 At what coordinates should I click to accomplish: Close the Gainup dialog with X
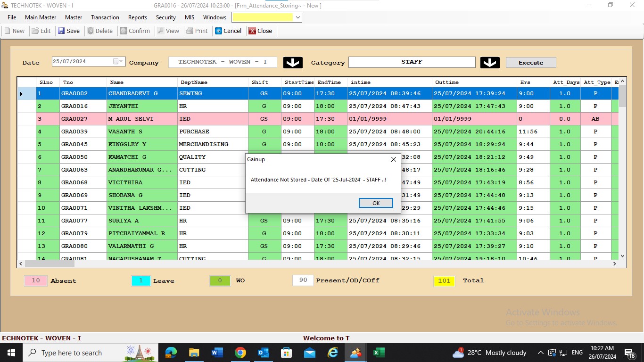coord(394,159)
